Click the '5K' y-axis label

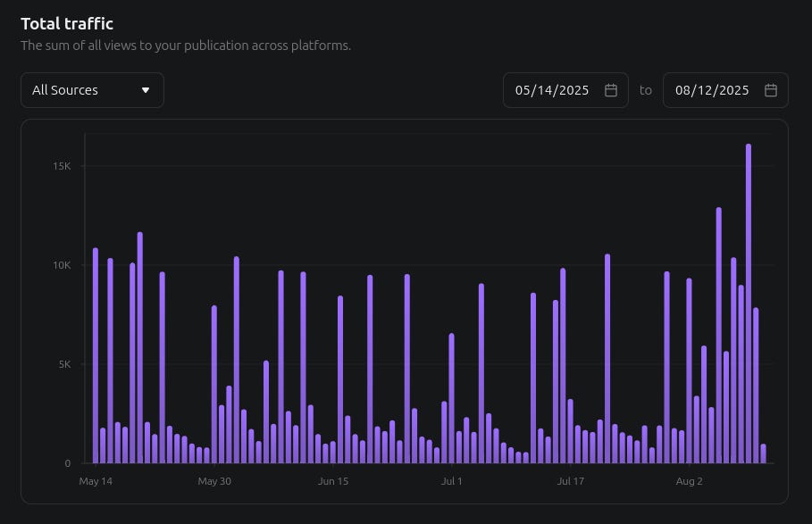click(64, 364)
